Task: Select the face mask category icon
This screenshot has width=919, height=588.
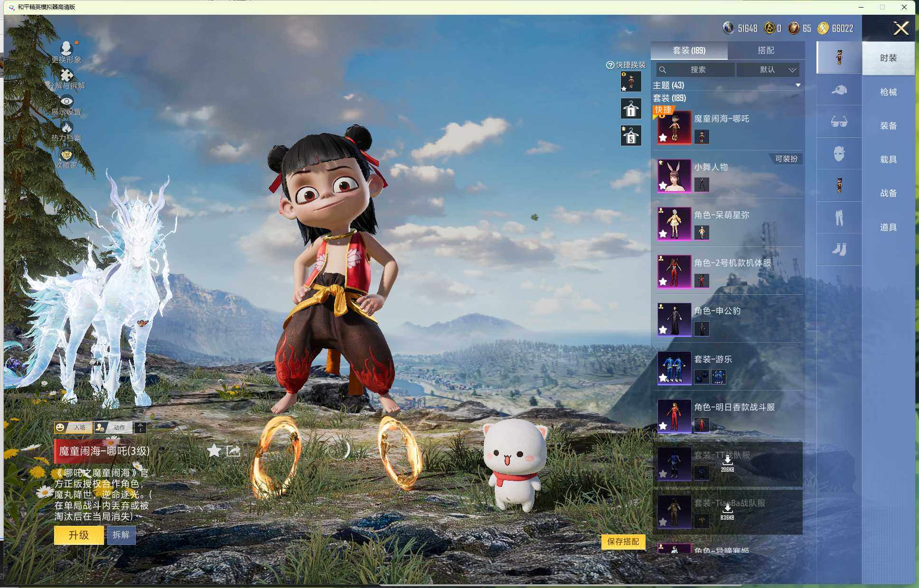Action: pyautogui.click(x=839, y=154)
